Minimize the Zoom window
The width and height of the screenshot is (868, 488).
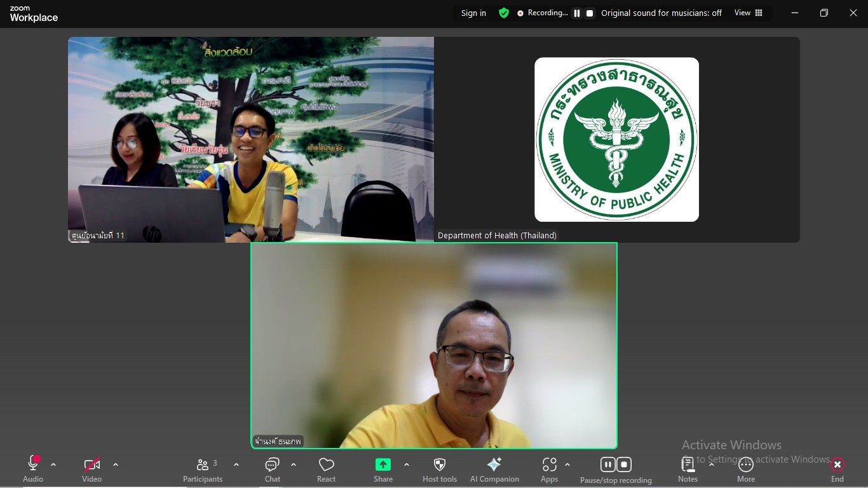coord(795,13)
